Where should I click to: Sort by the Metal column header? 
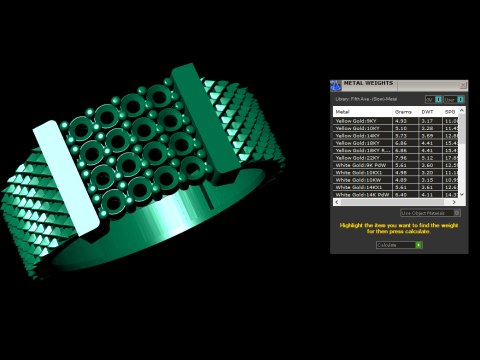(x=362, y=112)
